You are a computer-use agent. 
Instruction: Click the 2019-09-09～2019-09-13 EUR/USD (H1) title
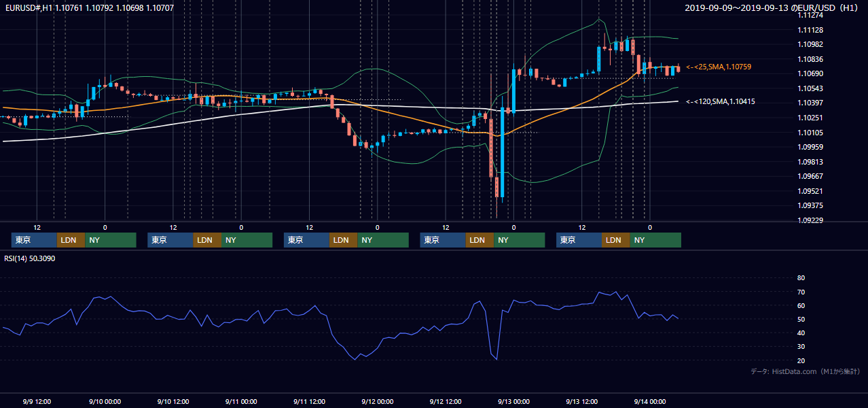pos(773,8)
